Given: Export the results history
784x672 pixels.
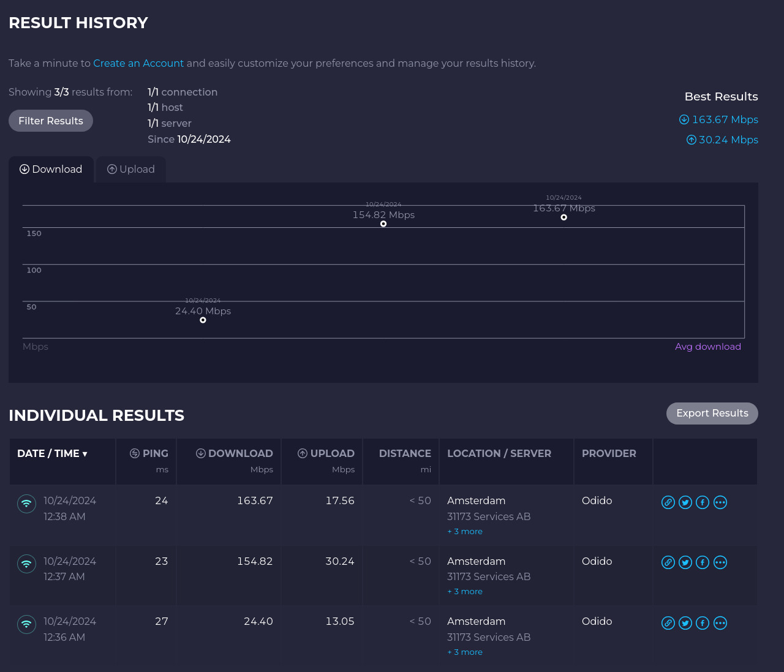Looking at the screenshot, I should coord(712,413).
